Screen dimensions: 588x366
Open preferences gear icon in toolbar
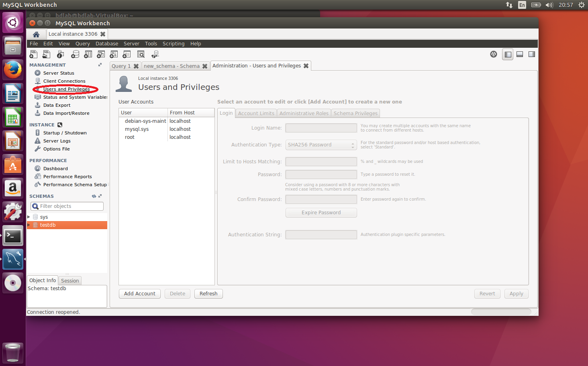click(x=494, y=54)
